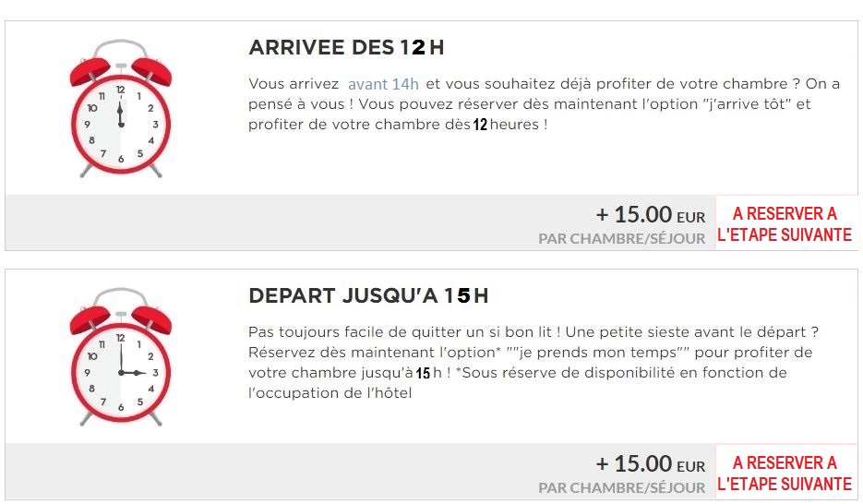
Task: Click the 'avant 14h' blue link
Action: pyautogui.click(x=383, y=84)
